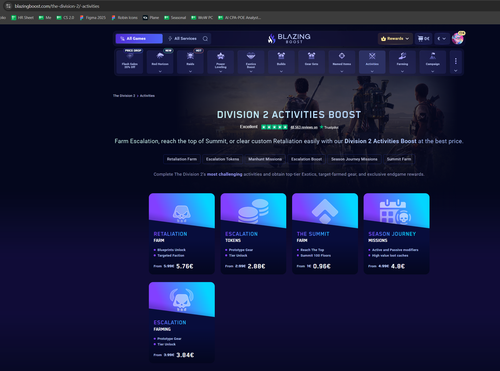Click the Trustpilot green star rating
Image resolution: width=500 pixels, height=371 pixels.
click(x=274, y=127)
